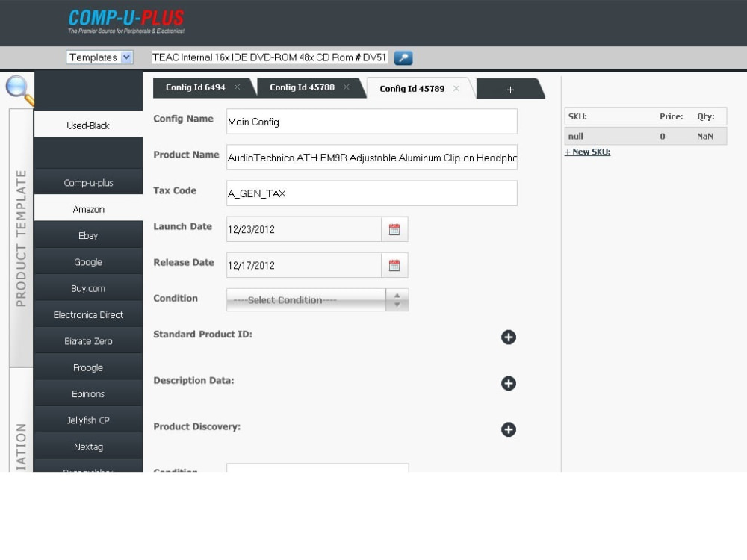The width and height of the screenshot is (747, 560).
Task: Click the SKU column header
Action: point(577,116)
